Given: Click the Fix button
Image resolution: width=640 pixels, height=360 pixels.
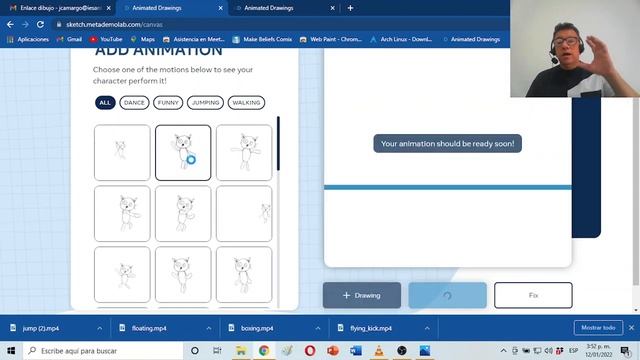Looking at the screenshot, I should [x=533, y=295].
